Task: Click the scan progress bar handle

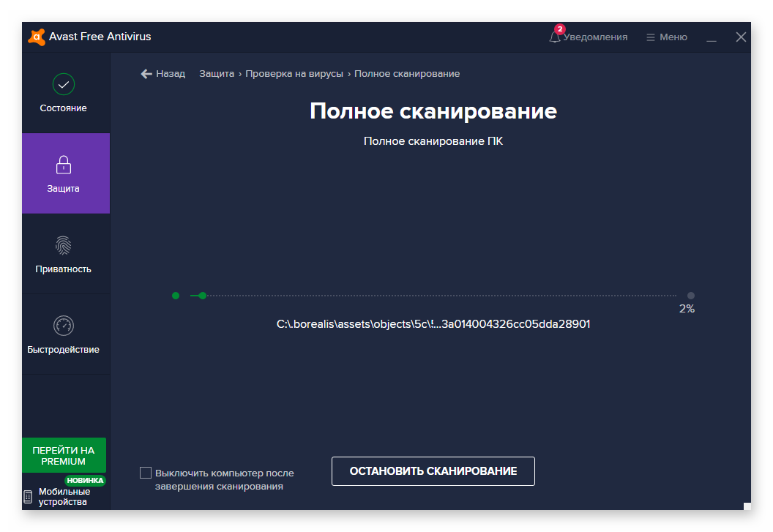Action: pos(202,296)
